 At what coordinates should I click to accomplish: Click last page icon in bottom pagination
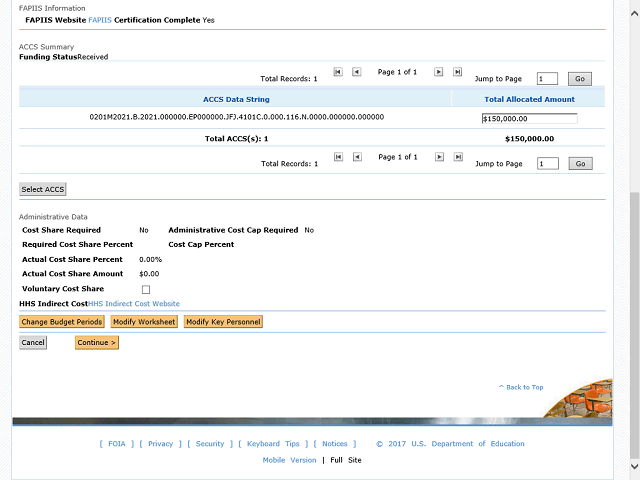pos(458,157)
